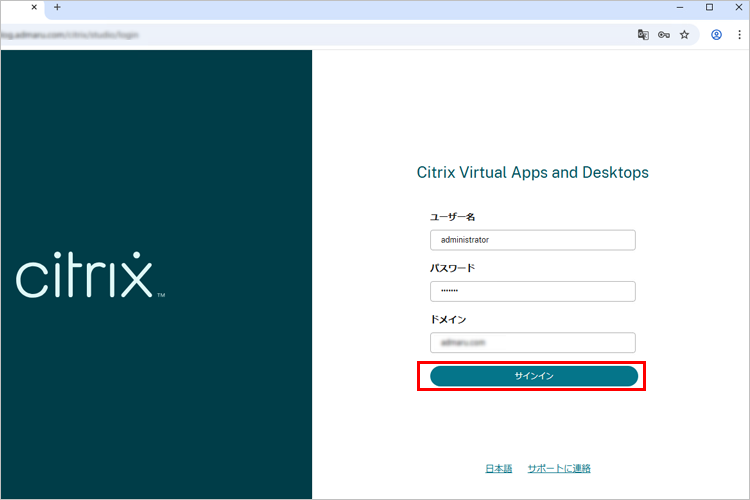The height and width of the screenshot is (500, 750).
Task: Close the current browser tab
Action: click(x=35, y=8)
